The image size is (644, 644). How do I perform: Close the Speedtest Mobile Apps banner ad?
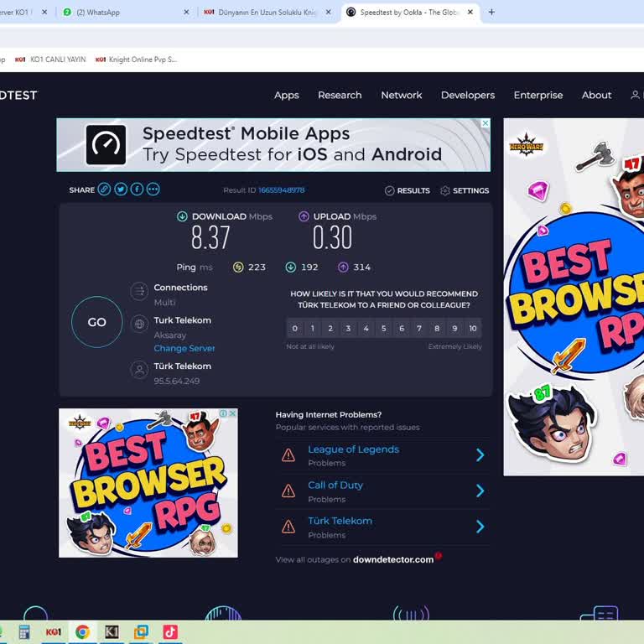coord(486,123)
